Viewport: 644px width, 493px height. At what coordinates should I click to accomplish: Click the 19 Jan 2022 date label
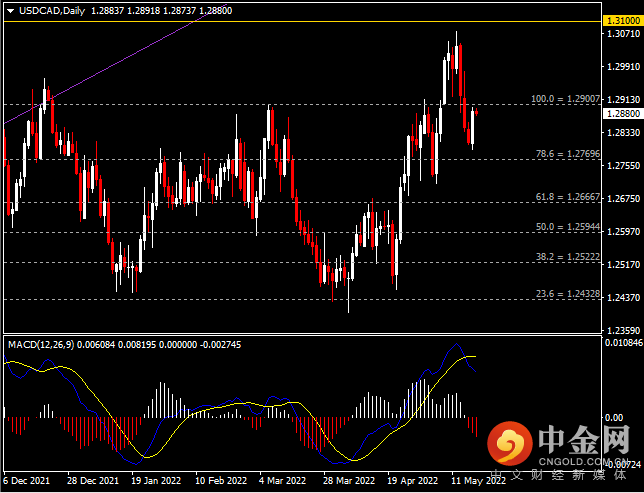point(156,481)
